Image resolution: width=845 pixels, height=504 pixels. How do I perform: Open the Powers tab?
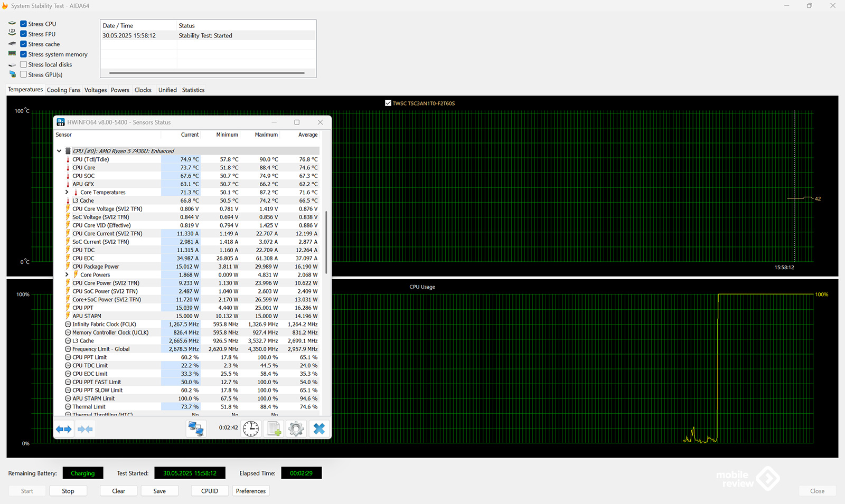click(x=120, y=90)
